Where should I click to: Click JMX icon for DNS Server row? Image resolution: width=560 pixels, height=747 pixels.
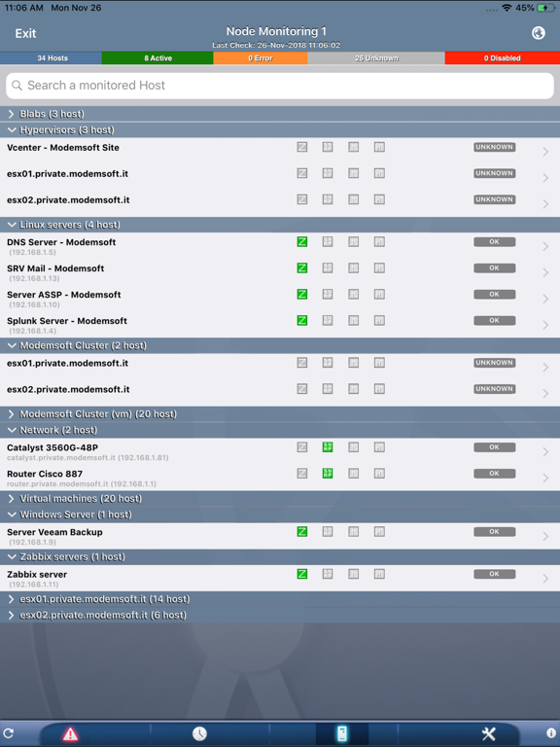[x=353, y=242]
